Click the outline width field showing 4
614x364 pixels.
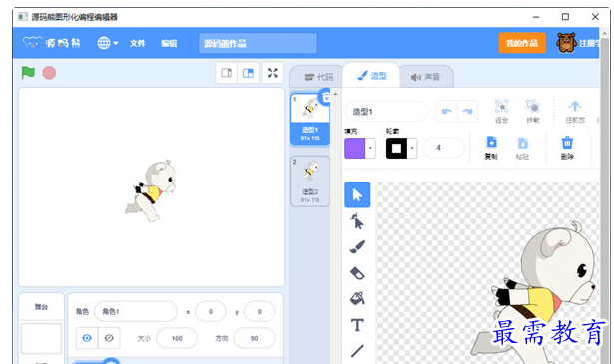[x=443, y=148]
